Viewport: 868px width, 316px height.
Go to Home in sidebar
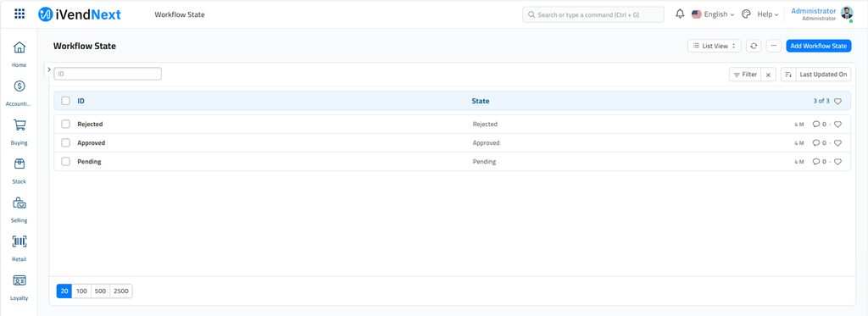tap(19, 54)
